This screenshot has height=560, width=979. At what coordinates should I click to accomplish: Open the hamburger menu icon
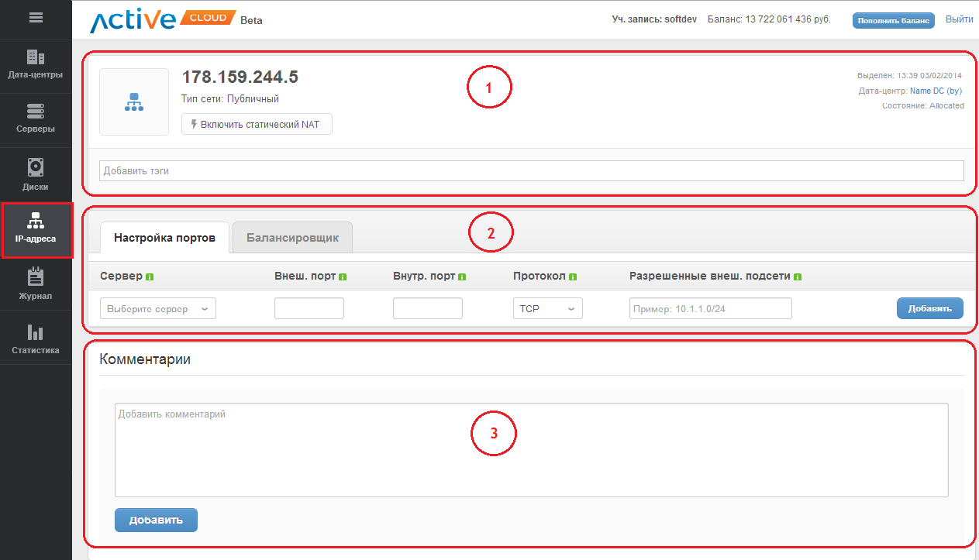point(36,19)
